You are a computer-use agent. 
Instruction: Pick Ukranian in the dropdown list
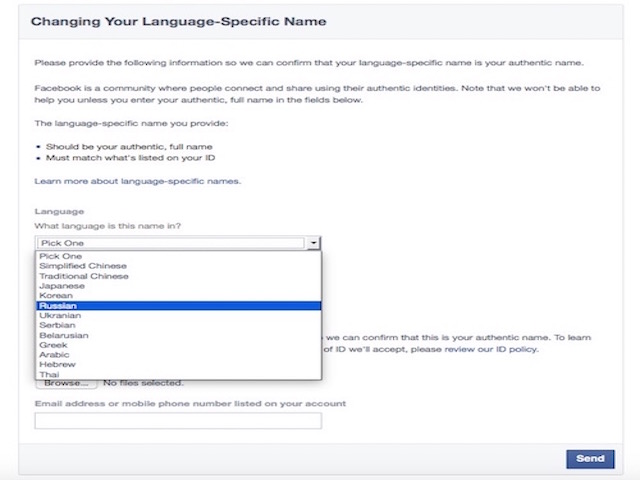178,316
